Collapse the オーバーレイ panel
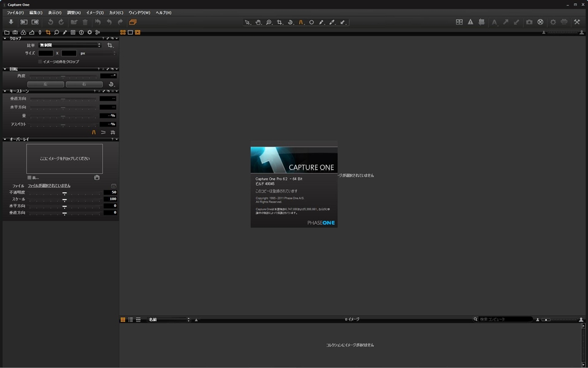The width and height of the screenshot is (588, 368). 5,139
